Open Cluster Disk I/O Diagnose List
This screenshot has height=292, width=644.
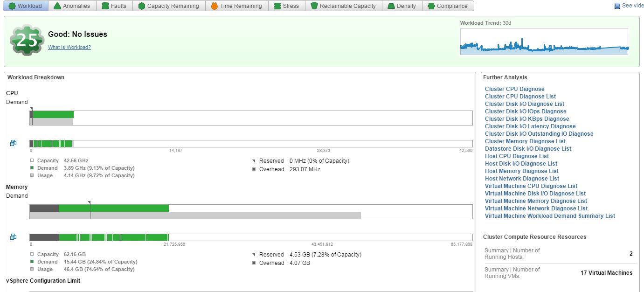(x=525, y=104)
